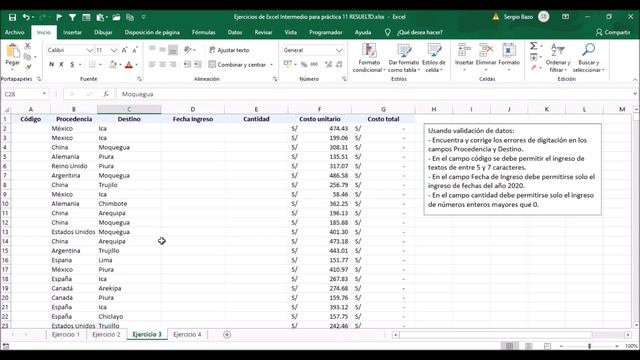Image resolution: width=640 pixels, height=360 pixels.
Task: Apply percent style format
Action: click(x=304, y=64)
